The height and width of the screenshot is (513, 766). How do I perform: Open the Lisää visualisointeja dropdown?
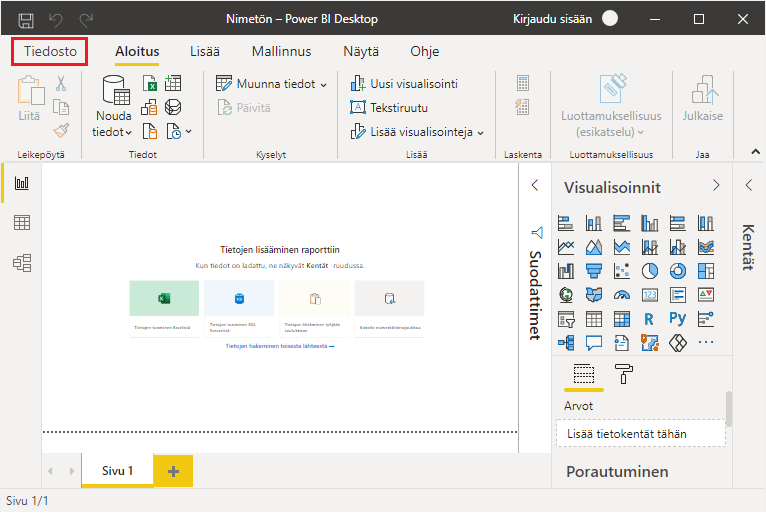pyautogui.click(x=480, y=132)
